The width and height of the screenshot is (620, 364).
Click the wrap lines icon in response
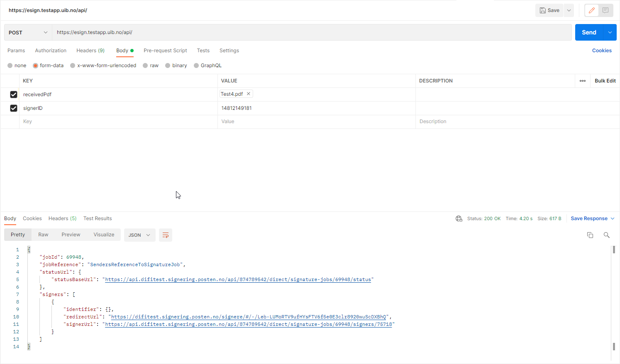coord(166,235)
